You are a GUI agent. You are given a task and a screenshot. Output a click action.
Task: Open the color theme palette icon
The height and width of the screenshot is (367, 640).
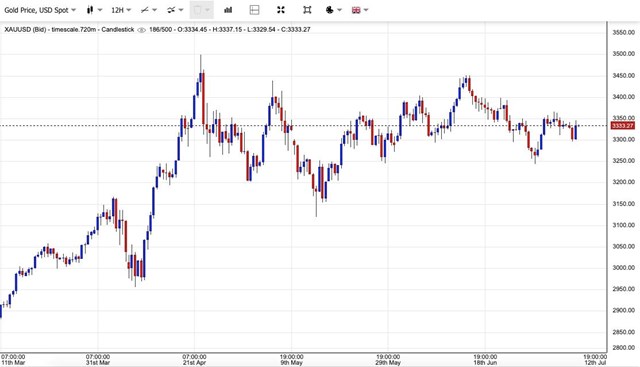tap(333, 10)
